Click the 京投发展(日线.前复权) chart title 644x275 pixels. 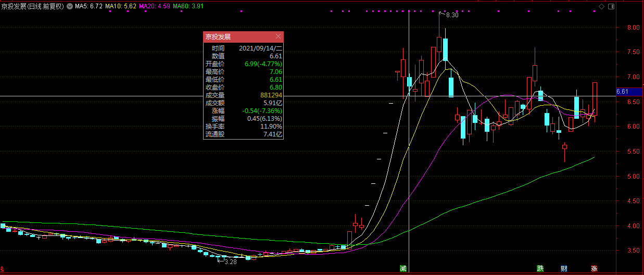point(33,7)
